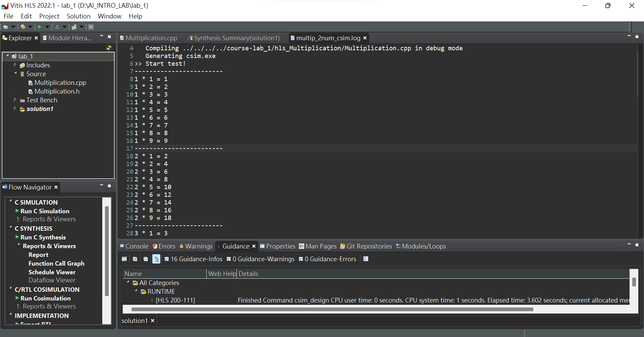Uncheck the 16 Guidance-Infos checkbox
The width and height of the screenshot is (644, 337).
166,259
